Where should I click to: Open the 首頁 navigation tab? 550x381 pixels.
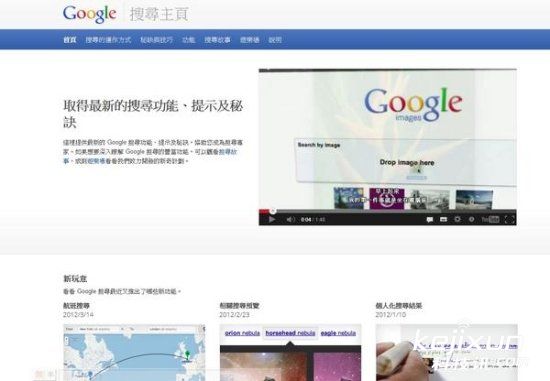coord(70,40)
